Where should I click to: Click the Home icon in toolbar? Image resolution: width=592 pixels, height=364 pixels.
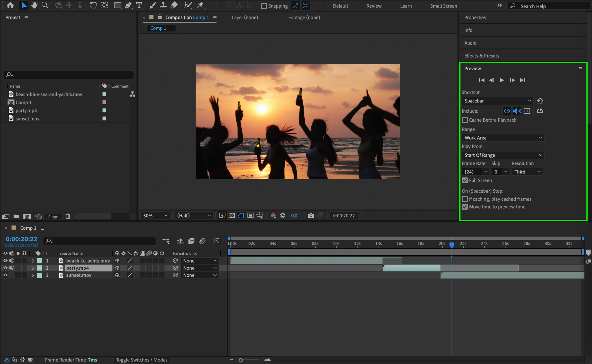pyautogui.click(x=10, y=5)
